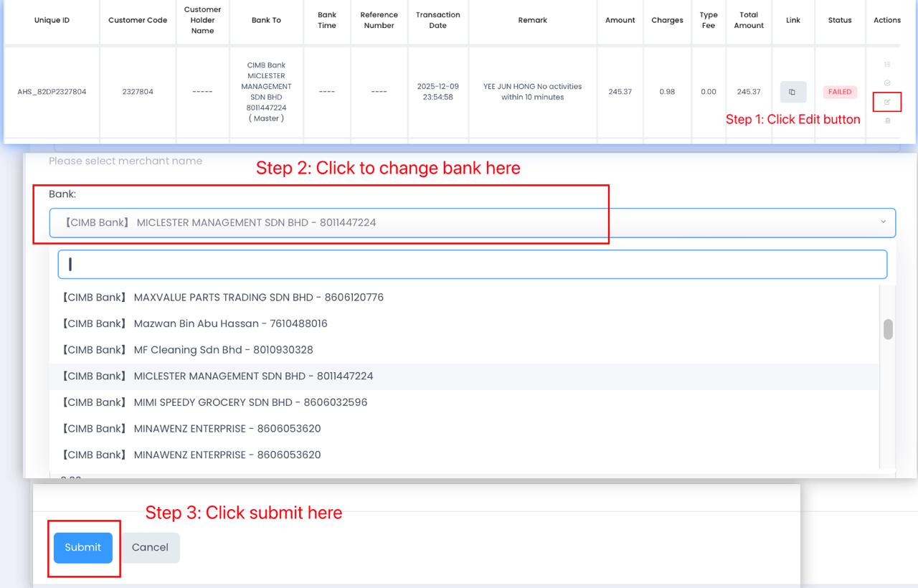Click the checkmark approve icon in Actions
Image resolution: width=918 pixels, height=588 pixels.
click(x=887, y=83)
